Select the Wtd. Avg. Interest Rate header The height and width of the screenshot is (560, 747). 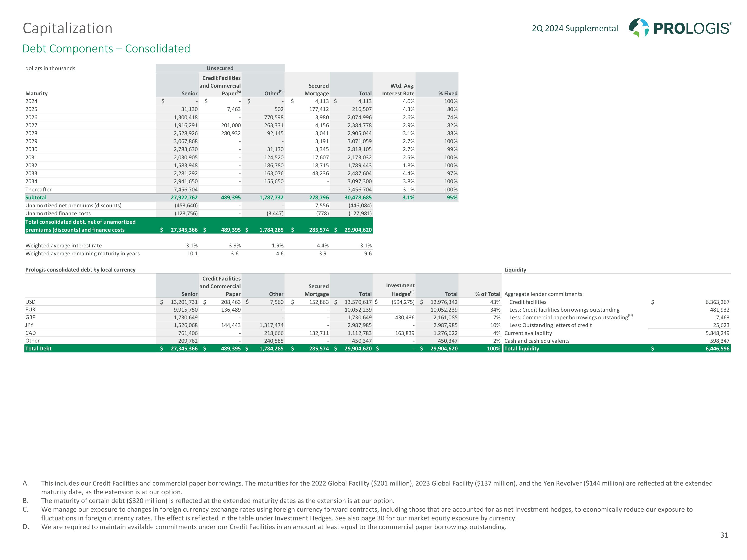398,89
